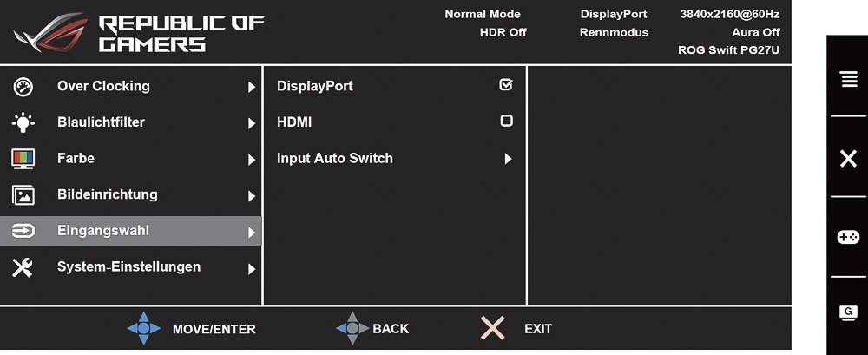Click the gamepad icon on side bar
868x355 pixels.
pos(848,237)
